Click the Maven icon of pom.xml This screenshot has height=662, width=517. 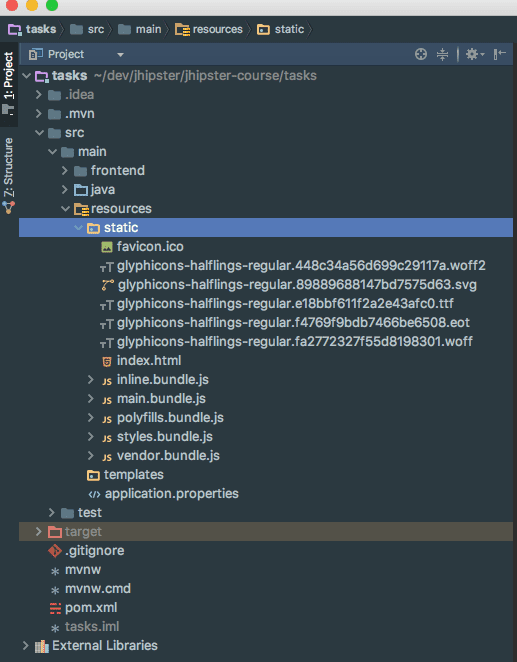coord(55,608)
